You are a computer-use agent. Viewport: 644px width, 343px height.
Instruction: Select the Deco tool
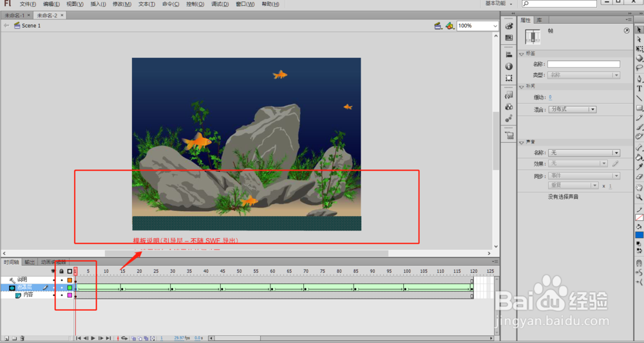pos(639,136)
